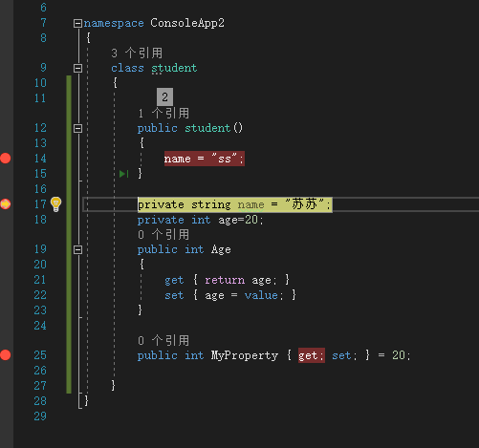This screenshot has height=448, width=479.
Task: Click line number 29 in the gutter
Action: (x=40, y=416)
